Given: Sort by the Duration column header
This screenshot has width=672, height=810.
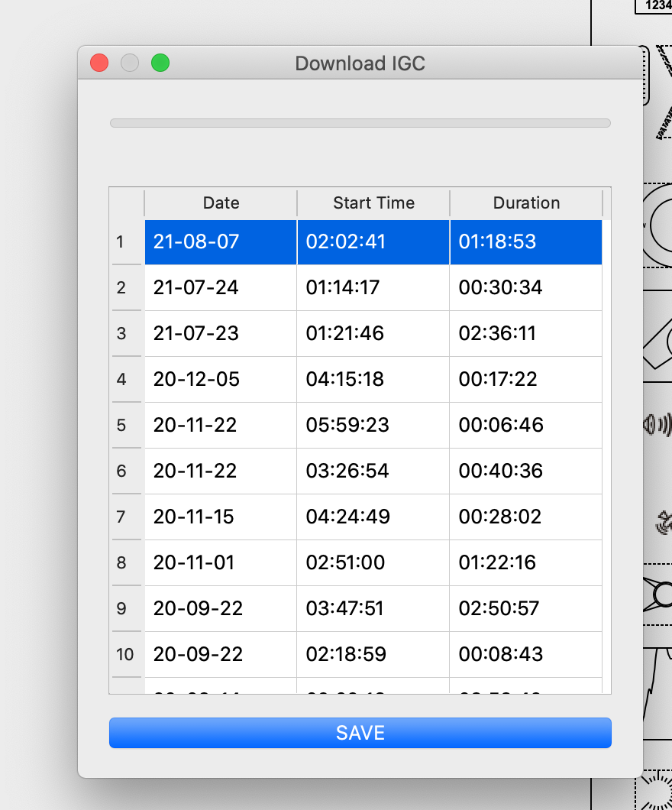Looking at the screenshot, I should pyautogui.click(x=526, y=203).
